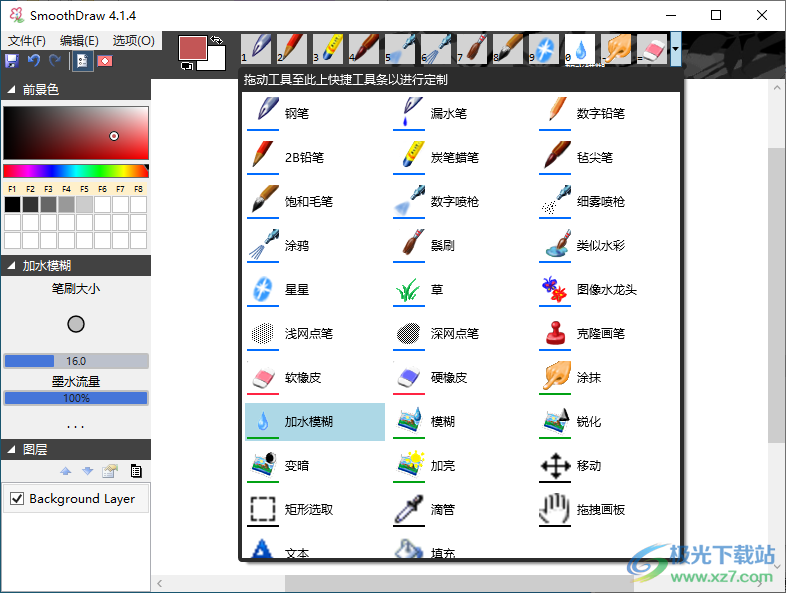Move layer down with arrow button
Viewport: 786px width, 593px height.
coord(88,471)
